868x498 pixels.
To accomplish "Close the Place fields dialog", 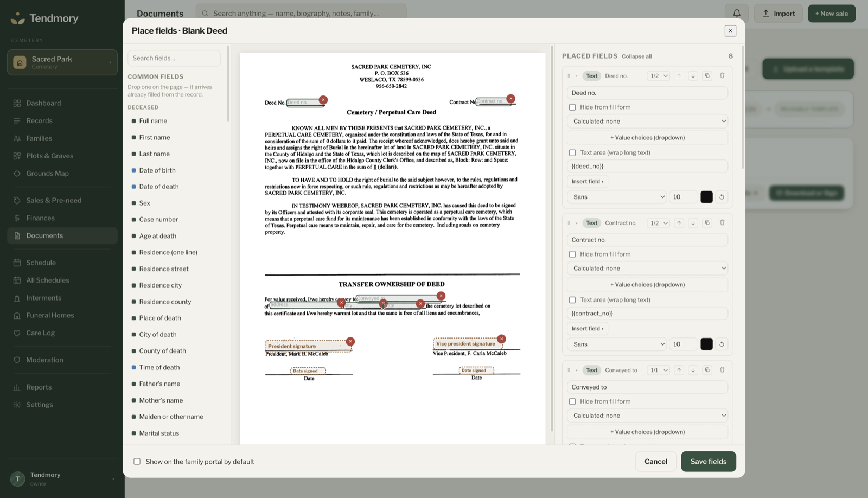I will [x=730, y=31].
